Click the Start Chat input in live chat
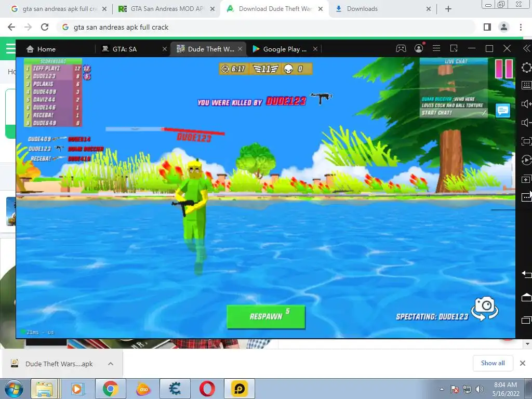This screenshot has height=399, width=532. pos(454,113)
